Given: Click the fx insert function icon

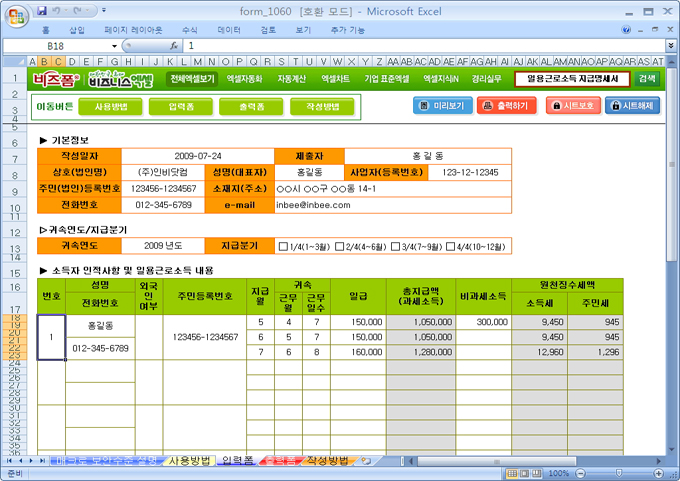Looking at the screenshot, I should coord(174,46).
